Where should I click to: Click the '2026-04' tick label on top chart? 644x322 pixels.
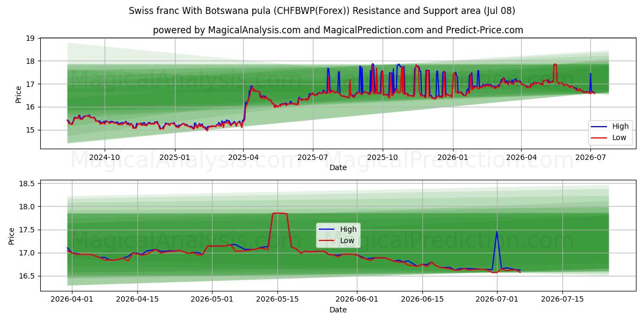point(521,157)
